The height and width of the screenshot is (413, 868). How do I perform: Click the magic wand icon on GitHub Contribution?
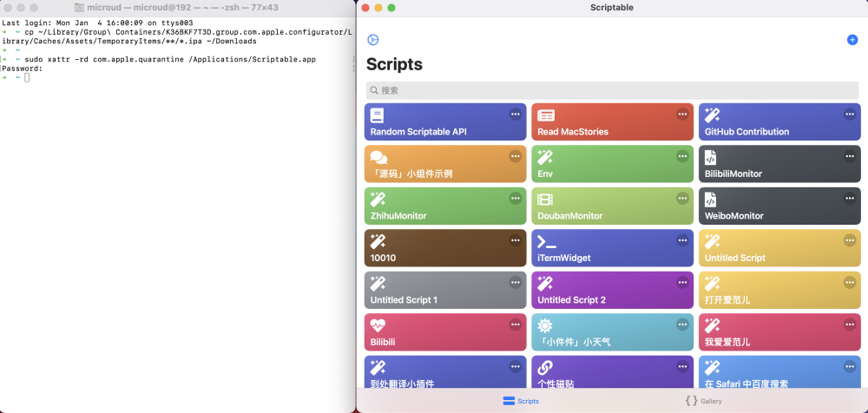click(x=712, y=115)
